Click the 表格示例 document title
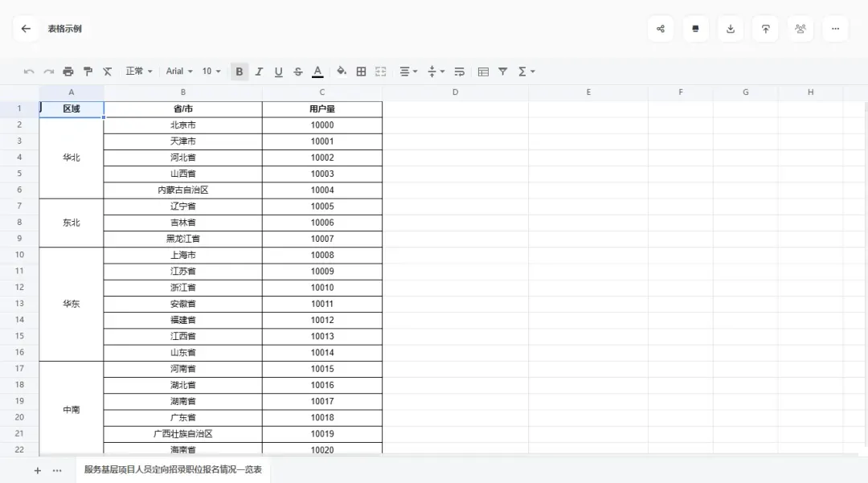The image size is (868, 483). point(65,29)
